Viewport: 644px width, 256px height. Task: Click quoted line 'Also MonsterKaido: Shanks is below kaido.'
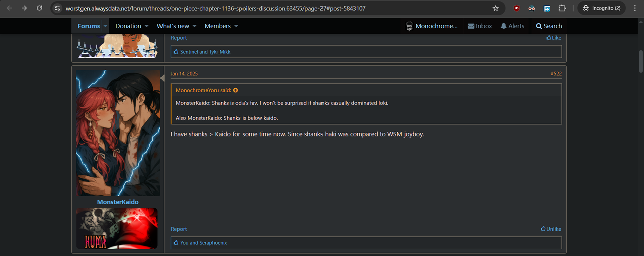click(x=227, y=118)
